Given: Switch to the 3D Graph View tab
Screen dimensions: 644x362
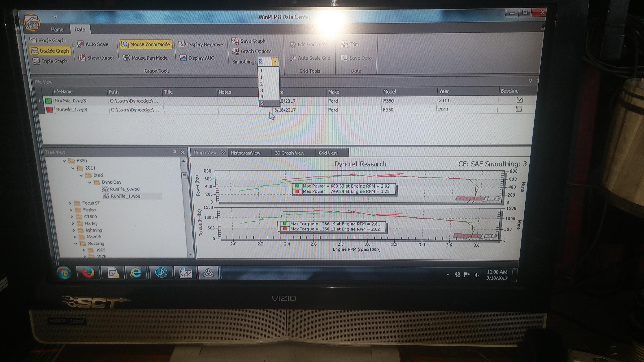Looking at the screenshot, I should coord(290,153).
